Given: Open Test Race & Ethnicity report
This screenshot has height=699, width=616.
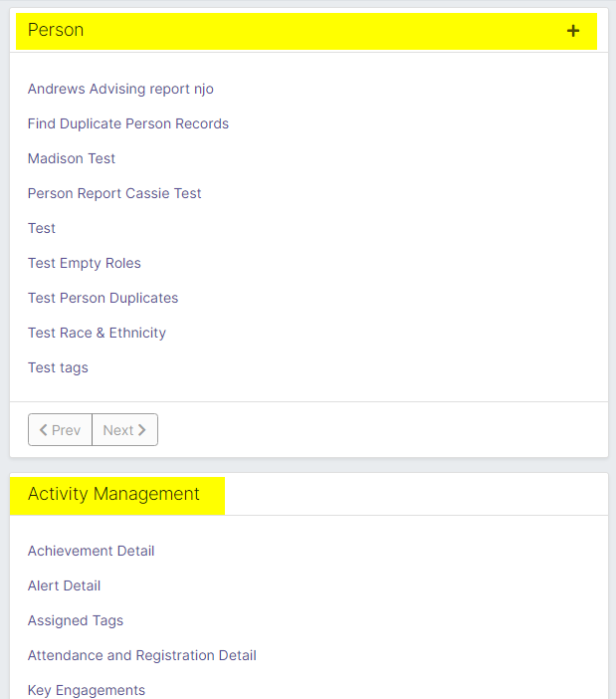Looking at the screenshot, I should point(97,333).
